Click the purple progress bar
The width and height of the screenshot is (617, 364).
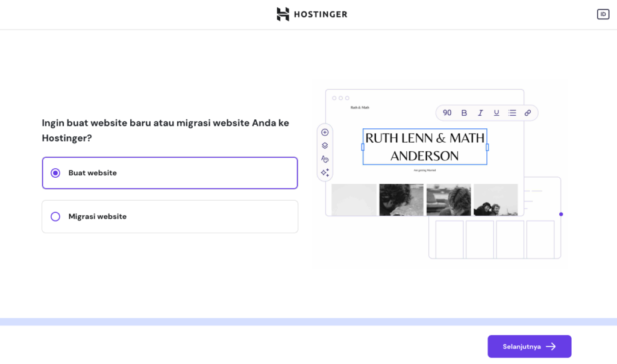click(308, 320)
